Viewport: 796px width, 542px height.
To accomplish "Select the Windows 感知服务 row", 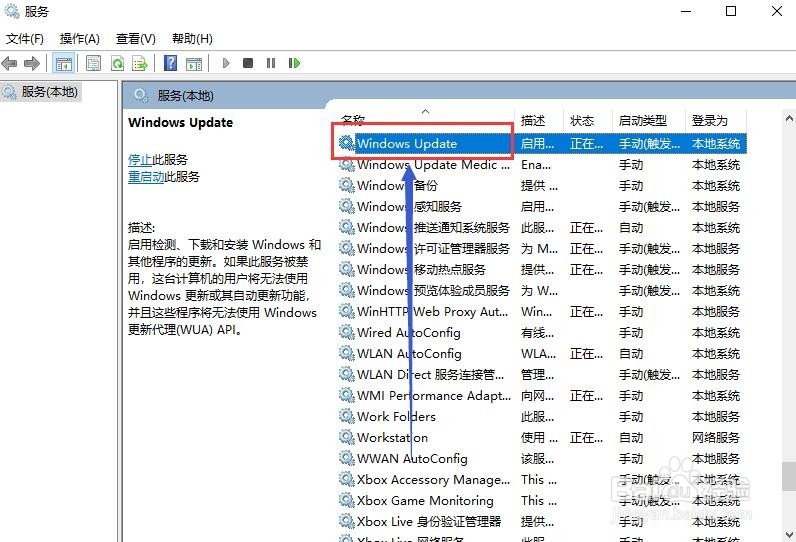I will point(541,207).
